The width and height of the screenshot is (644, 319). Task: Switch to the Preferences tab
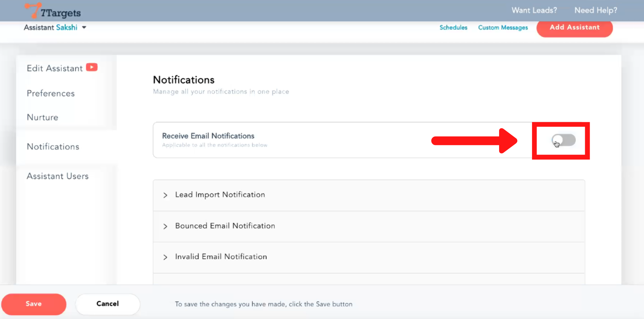tap(51, 93)
